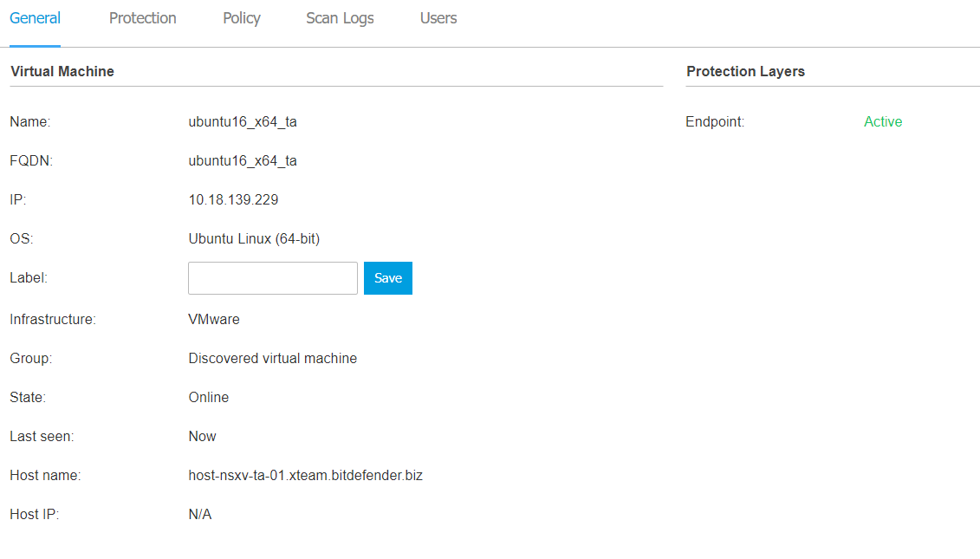Select the host name host-nsxv-ta-01.xteam.bitdefender.biz
This screenshot has width=980, height=559.
306,475
